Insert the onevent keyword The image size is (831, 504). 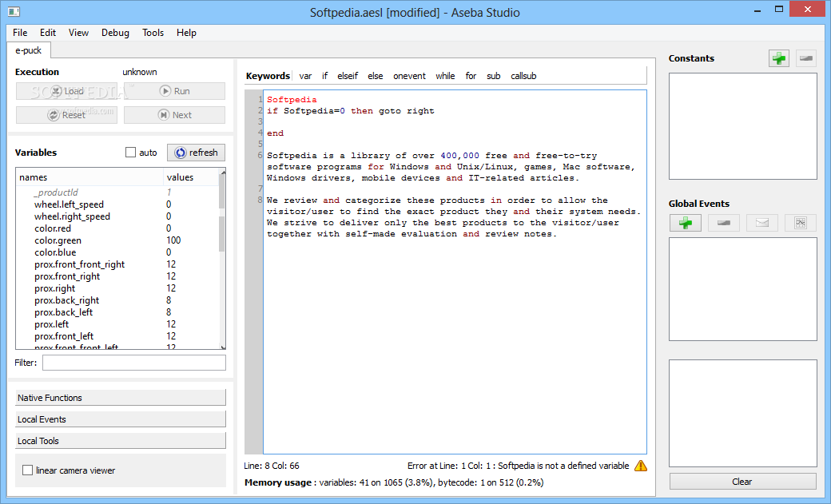409,76
